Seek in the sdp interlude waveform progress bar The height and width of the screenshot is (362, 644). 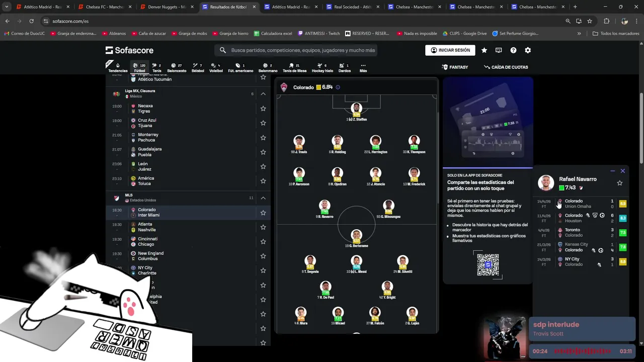pyautogui.click(x=583, y=351)
